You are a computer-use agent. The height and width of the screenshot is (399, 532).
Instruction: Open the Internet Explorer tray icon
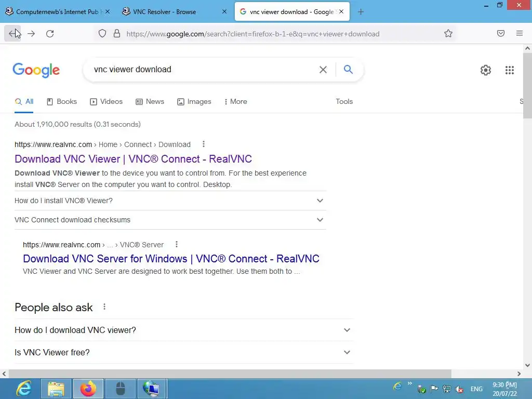[x=397, y=386]
